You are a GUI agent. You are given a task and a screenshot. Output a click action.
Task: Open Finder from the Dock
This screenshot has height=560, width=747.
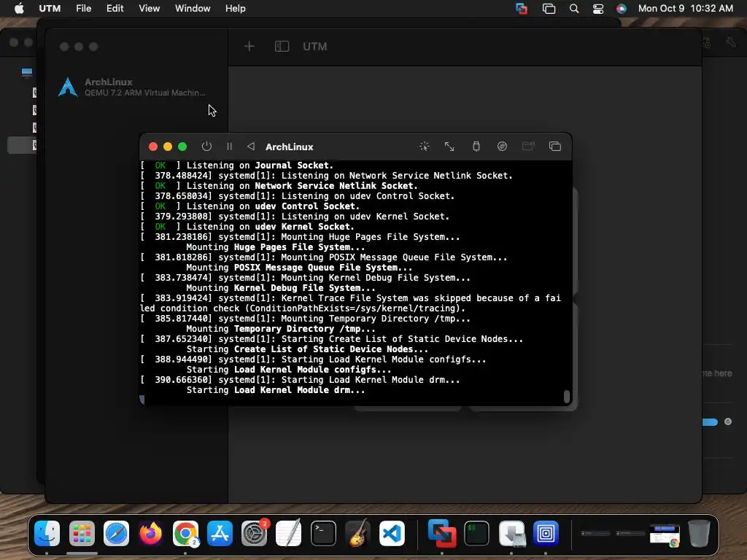point(47,533)
